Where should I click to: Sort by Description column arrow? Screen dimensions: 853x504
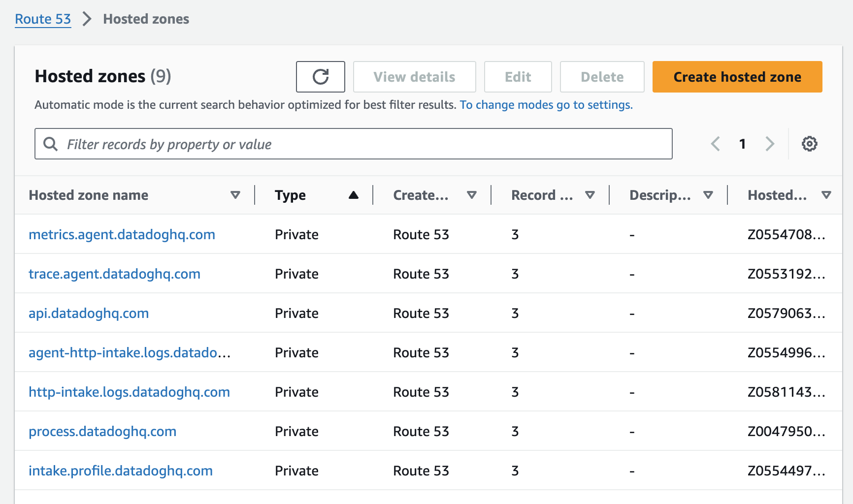point(708,195)
